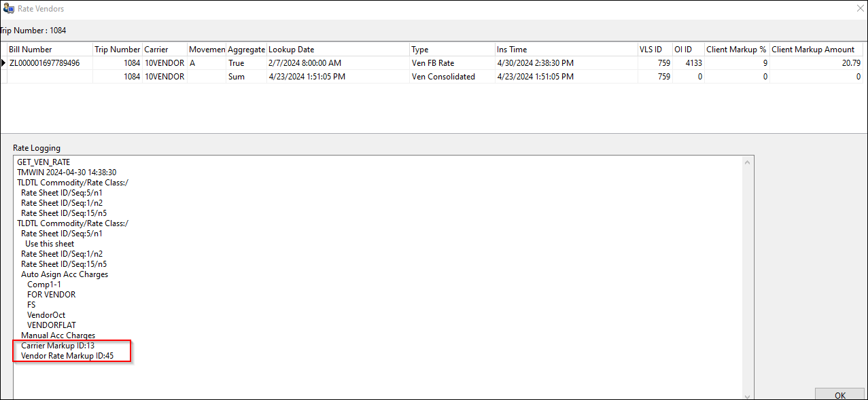Click the Auto Asign Acc Charges line
Viewport: 868px width, 400px height.
click(65, 274)
